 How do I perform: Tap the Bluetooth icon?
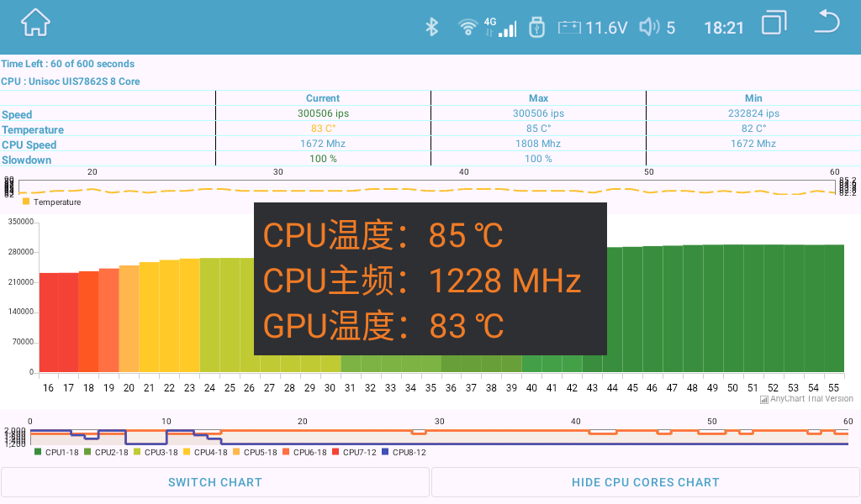pyautogui.click(x=431, y=27)
